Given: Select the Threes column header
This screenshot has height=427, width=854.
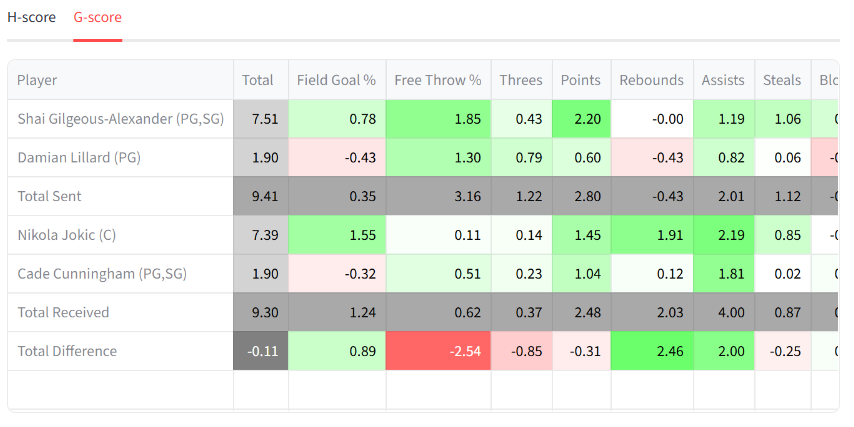Looking at the screenshot, I should pos(521,80).
